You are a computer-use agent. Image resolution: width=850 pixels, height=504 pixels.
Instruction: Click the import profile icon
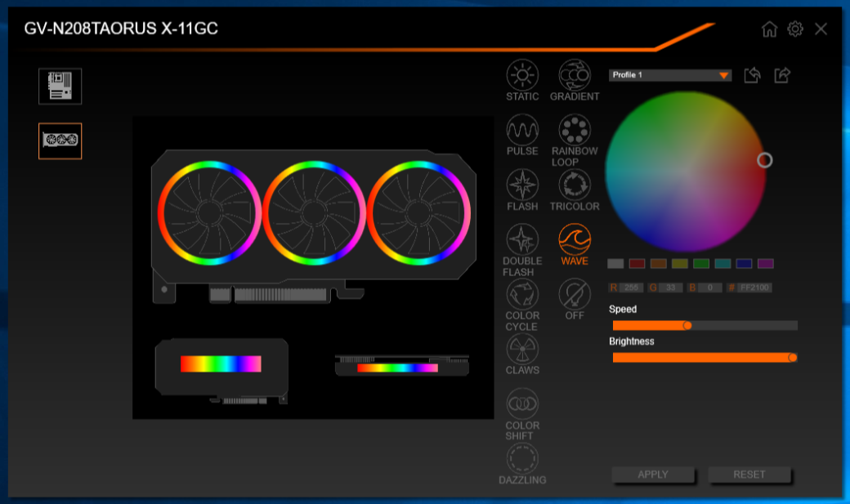click(752, 75)
